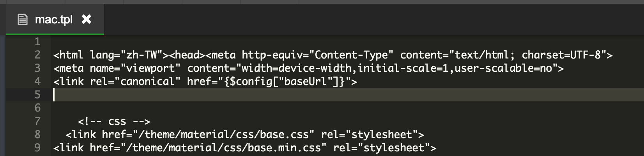This screenshot has height=156, width=644.
Task: Click line number 8 in gutter
Action: (x=37, y=135)
